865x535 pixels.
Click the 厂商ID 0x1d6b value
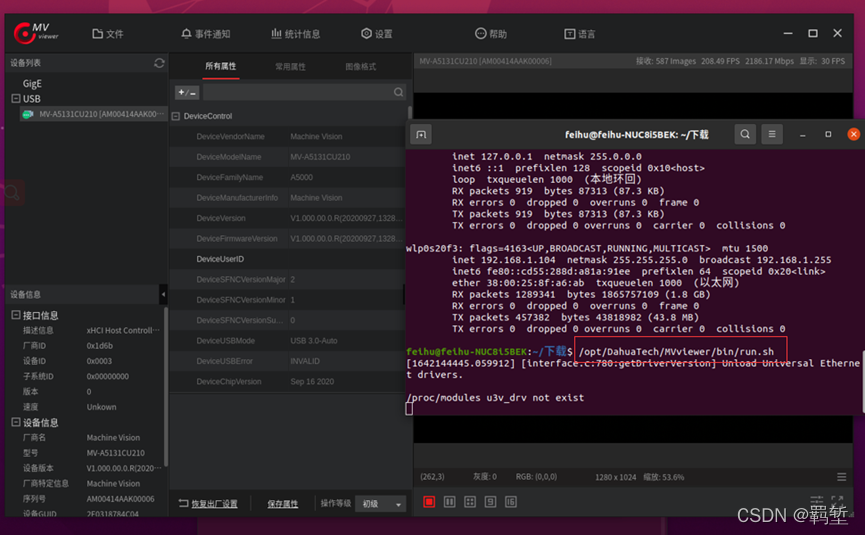point(99,346)
